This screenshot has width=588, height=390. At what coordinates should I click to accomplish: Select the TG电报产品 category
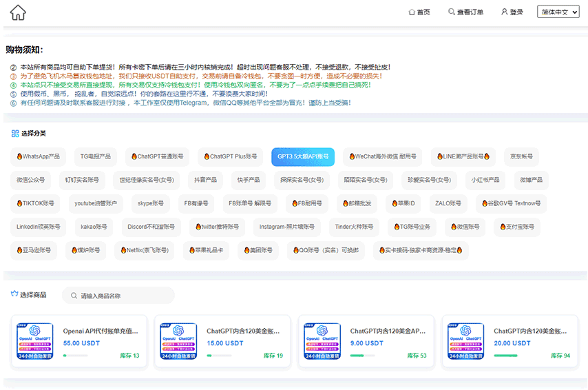point(95,156)
